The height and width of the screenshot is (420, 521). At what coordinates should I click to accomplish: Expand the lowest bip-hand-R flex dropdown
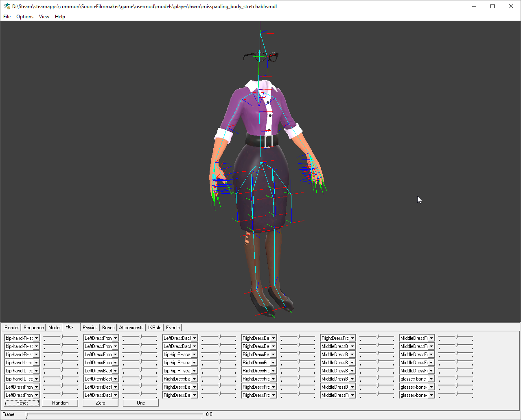click(22, 354)
